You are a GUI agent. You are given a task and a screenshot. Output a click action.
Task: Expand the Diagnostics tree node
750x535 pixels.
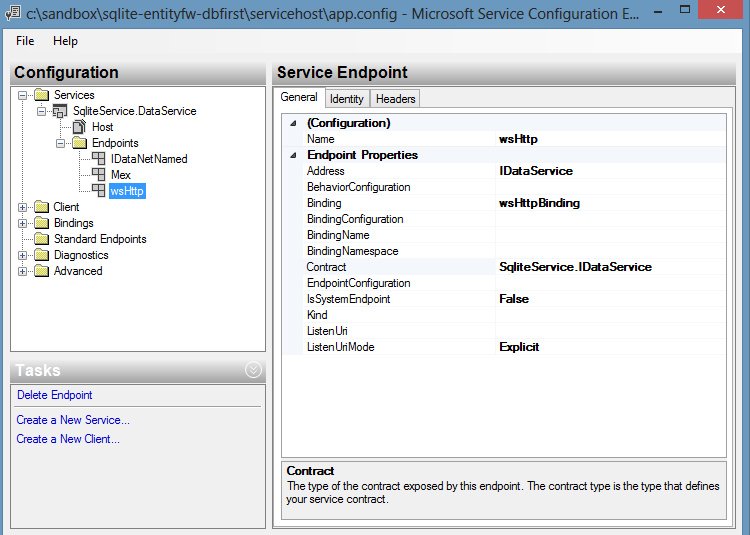[22, 255]
